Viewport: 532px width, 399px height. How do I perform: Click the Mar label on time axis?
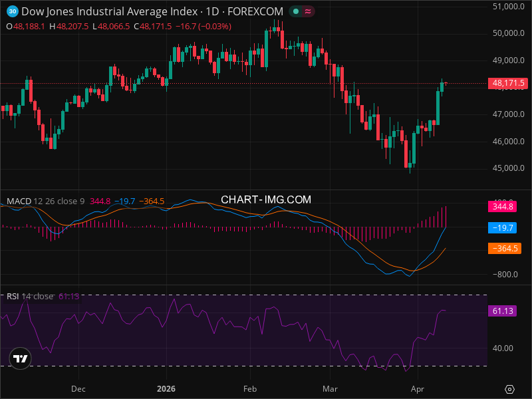(x=330, y=389)
